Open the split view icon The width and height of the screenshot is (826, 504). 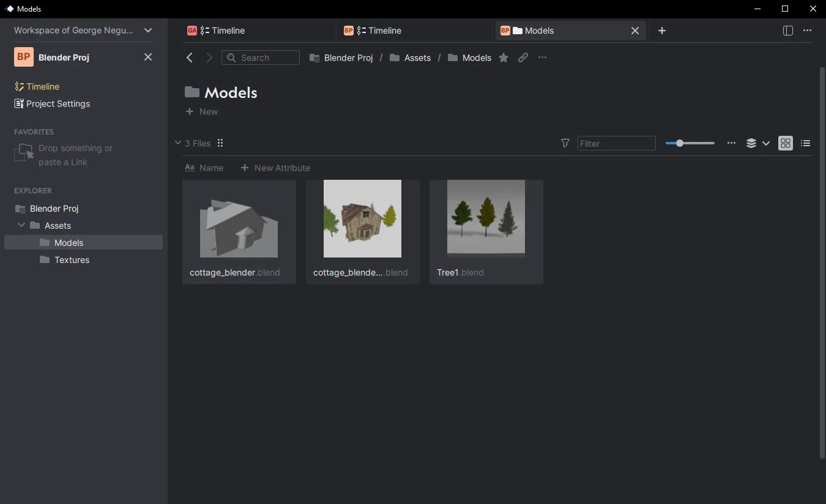[787, 30]
